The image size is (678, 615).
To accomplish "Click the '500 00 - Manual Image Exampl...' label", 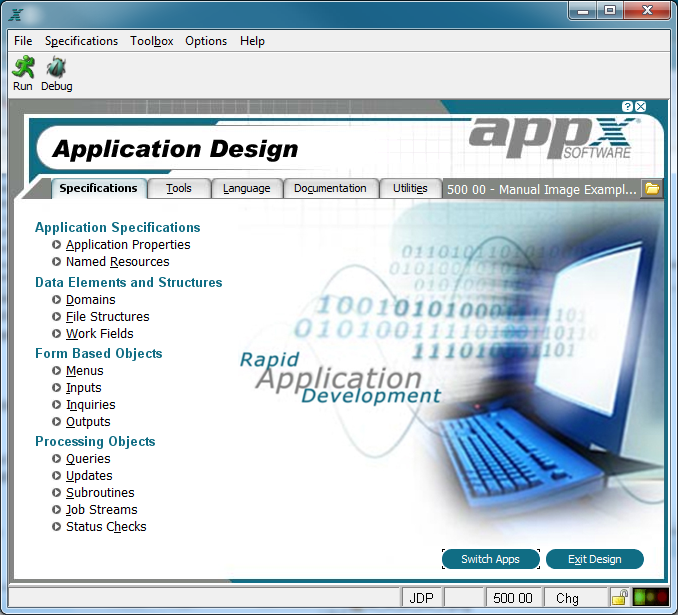I will (x=541, y=189).
